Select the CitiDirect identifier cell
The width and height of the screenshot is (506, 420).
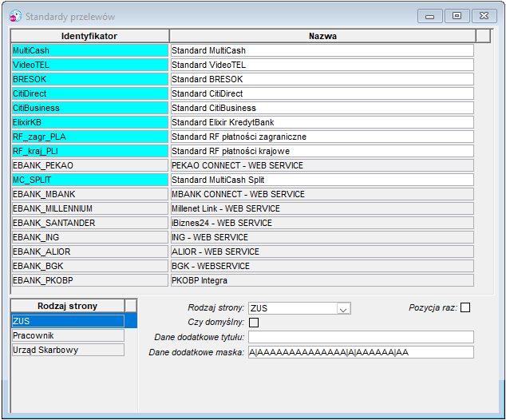point(90,93)
